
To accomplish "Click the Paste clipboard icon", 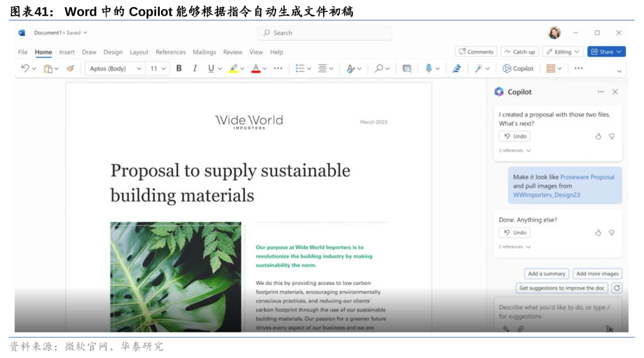I will click(x=48, y=69).
